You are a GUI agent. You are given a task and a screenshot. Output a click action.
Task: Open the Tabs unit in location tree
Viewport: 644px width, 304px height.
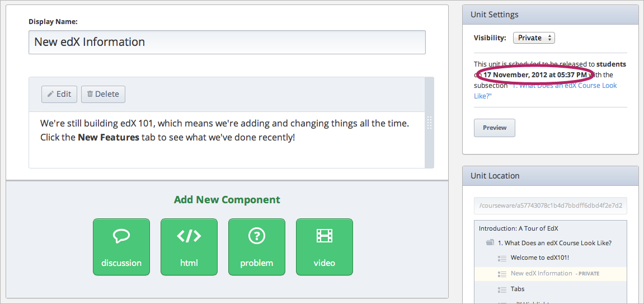[518, 289]
